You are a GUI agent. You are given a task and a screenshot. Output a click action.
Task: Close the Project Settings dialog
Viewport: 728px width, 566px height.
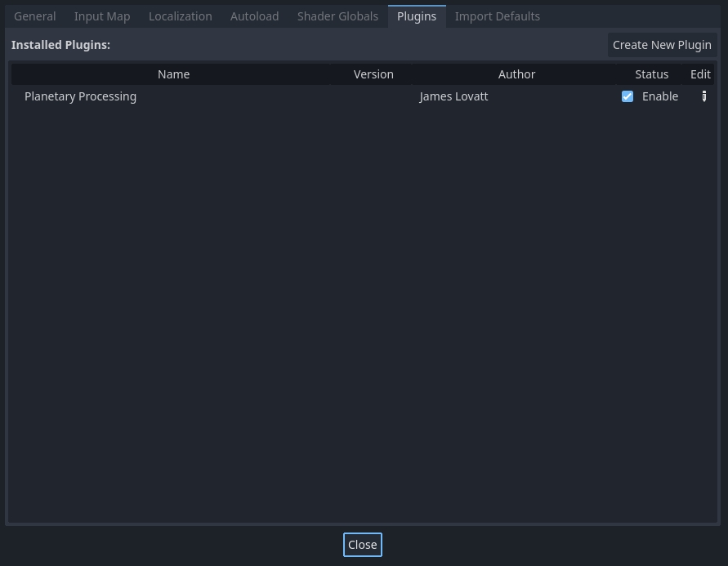363,545
